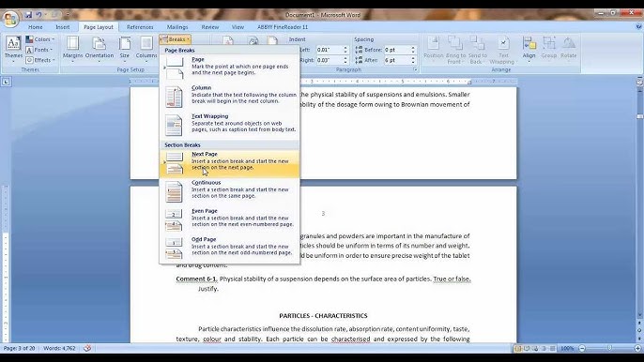Open the Office button menu
The image size is (644, 362).
10,19
